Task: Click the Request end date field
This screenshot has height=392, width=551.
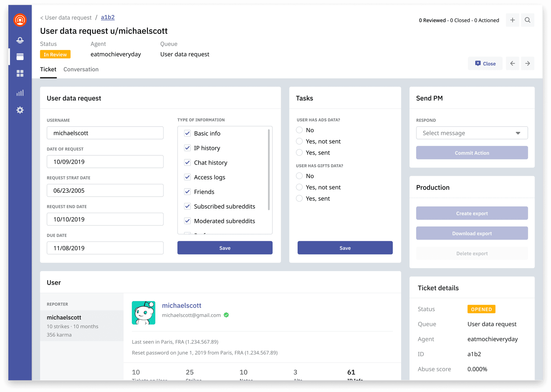Action: (105, 219)
